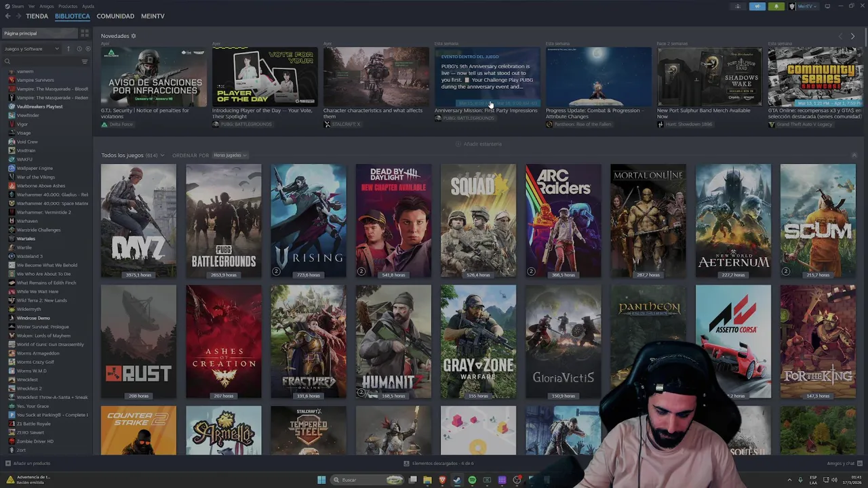Screen dimensions: 868x488
Task: Open the Ver menu
Action: coord(31,6)
